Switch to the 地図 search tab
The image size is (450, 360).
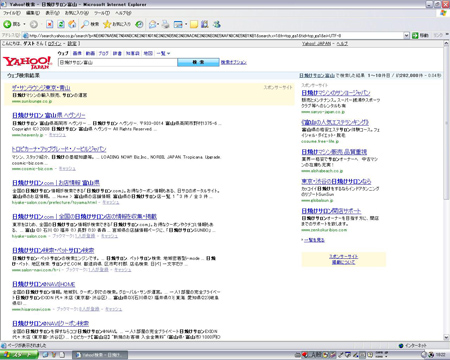point(148,53)
